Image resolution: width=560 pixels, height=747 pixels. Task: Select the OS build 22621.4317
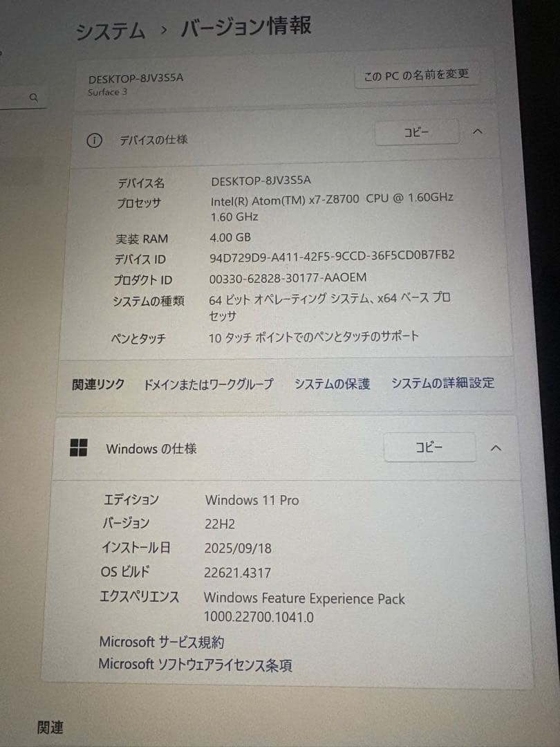(x=237, y=572)
